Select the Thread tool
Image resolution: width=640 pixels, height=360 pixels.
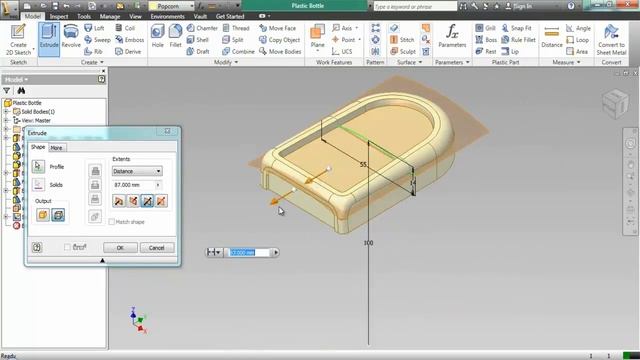[236, 28]
